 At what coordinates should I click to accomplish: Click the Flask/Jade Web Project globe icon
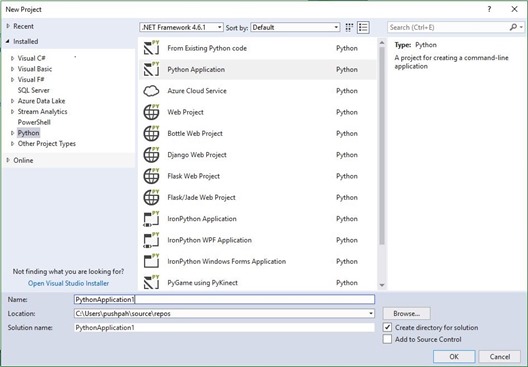click(152, 197)
